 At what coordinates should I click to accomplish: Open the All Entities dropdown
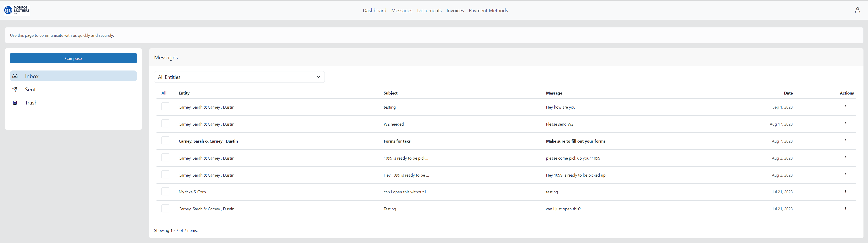tap(239, 77)
